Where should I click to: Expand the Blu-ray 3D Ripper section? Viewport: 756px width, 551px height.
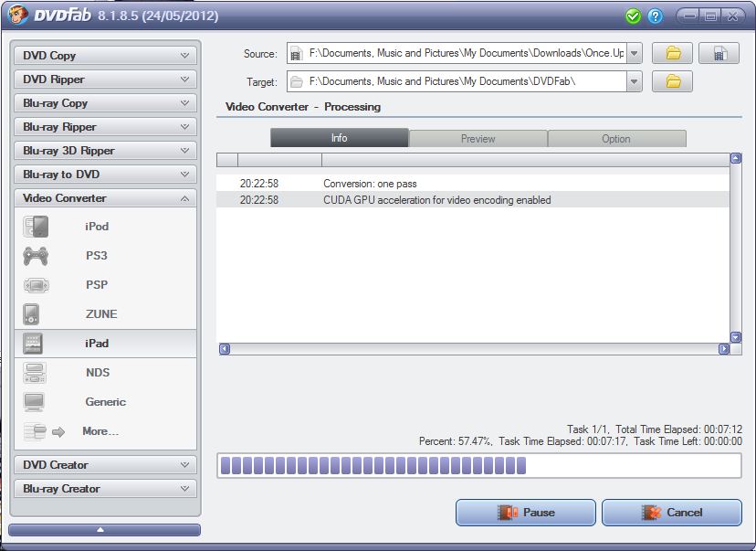click(x=105, y=151)
